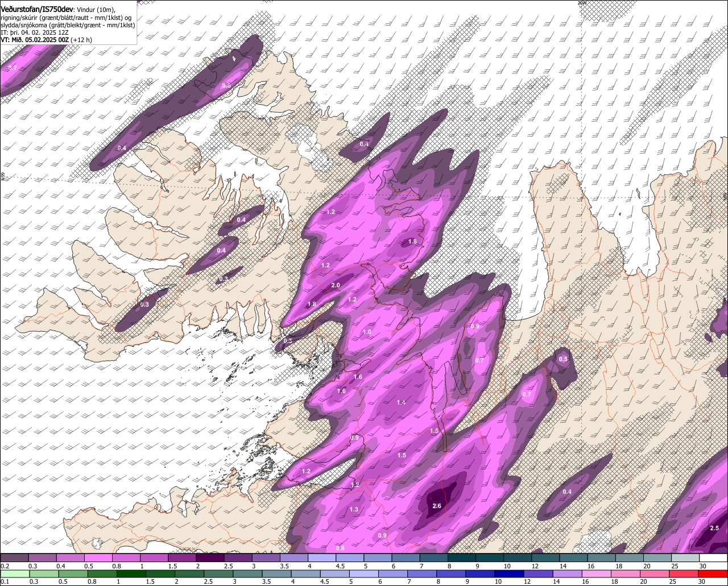This screenshot has width=728, height=586.
Task: Click the white swatch after 30 in top legend
Action: point(714,558)
